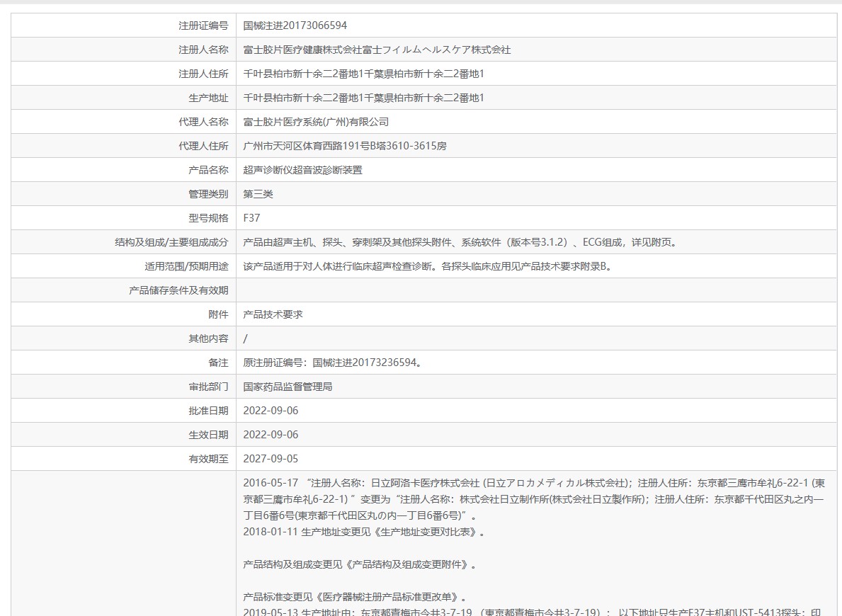Viewport: 842px width, 616px height.
Task: Select product name 超声诊断仪超音波診断装置
Action: tap(303, 170)
